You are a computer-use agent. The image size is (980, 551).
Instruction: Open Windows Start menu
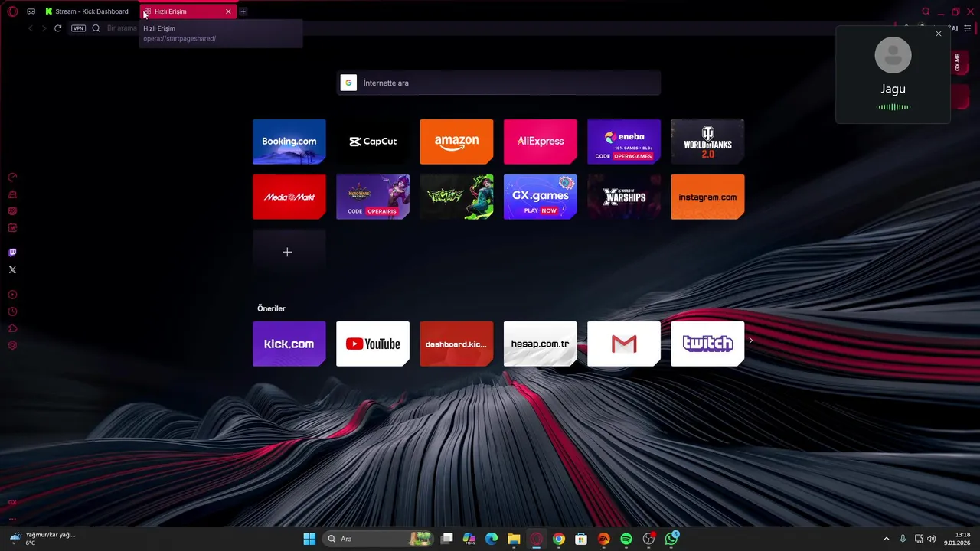click(309, 539)
